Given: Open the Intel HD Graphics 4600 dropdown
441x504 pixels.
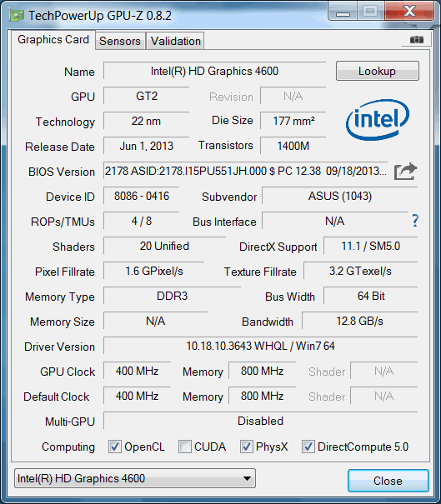Looking at the screenshot, I should [x=135, y=478].
